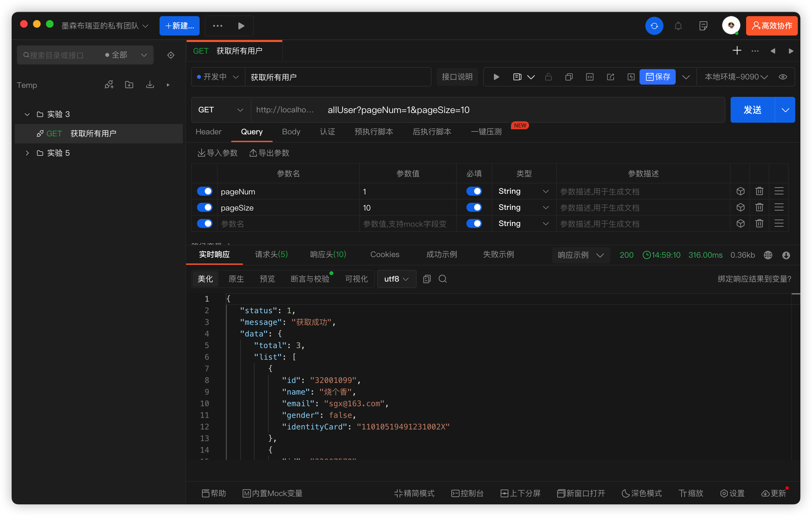Image resolution: width=812 pixels, height=516 pixels.
Task: Toggle required switch for pageNum
Action: click(474, 191)
